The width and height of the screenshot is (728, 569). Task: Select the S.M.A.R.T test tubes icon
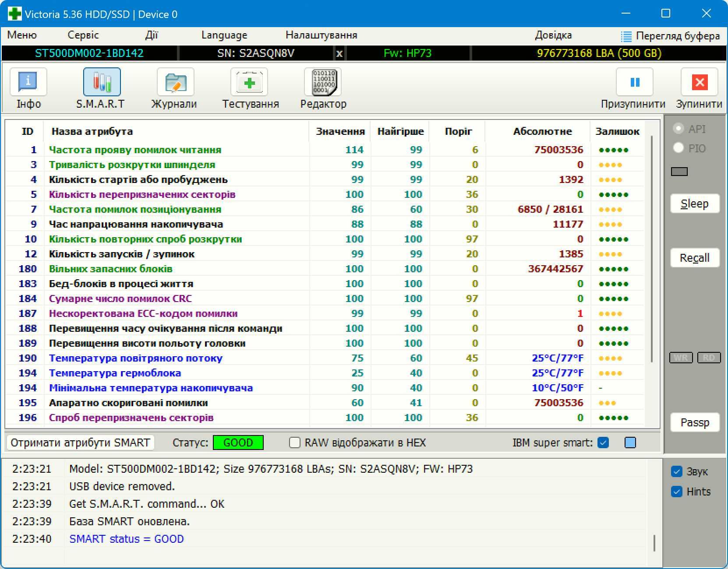pos(102,82)
